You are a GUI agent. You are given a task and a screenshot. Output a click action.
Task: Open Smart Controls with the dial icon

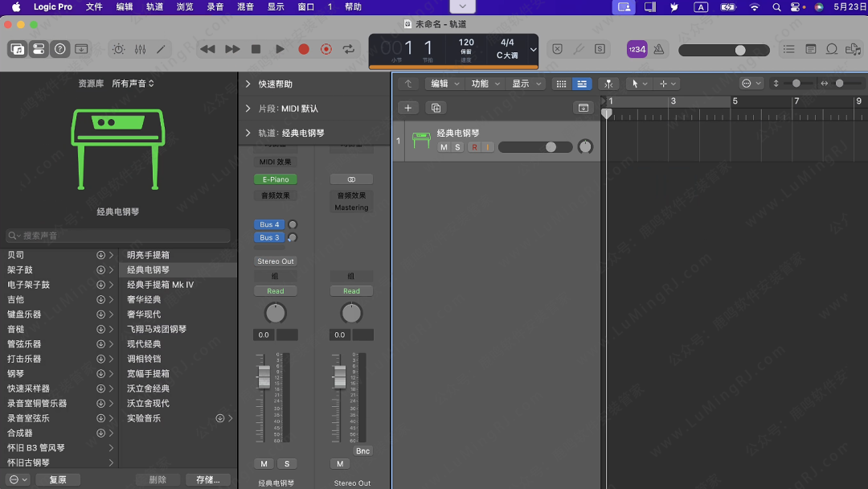(119, 49)
